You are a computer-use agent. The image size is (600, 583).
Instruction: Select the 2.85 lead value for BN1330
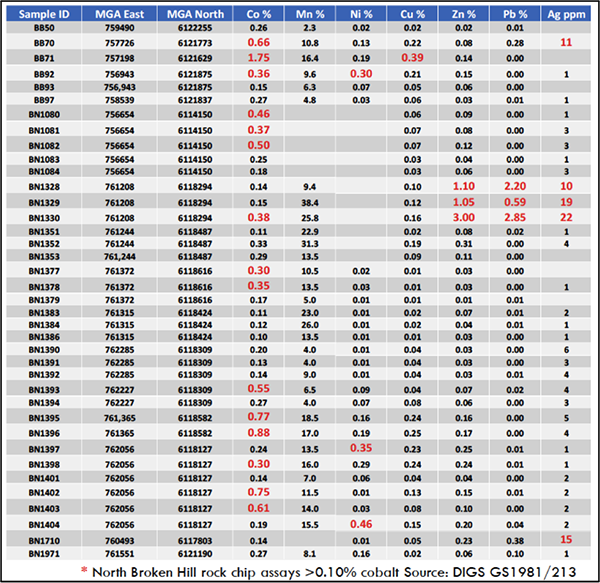click(514, 216)
